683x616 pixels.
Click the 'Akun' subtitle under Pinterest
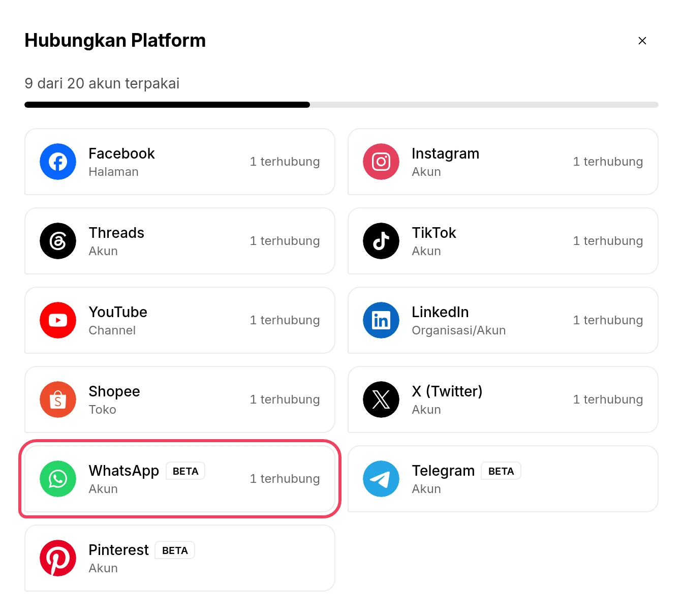pos(103,568)
